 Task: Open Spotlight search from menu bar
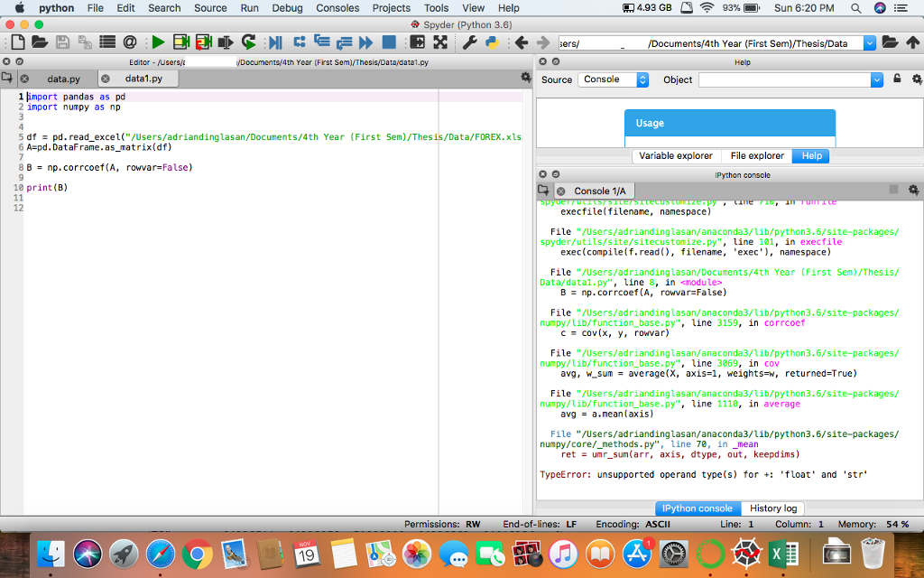click(855, 8)
